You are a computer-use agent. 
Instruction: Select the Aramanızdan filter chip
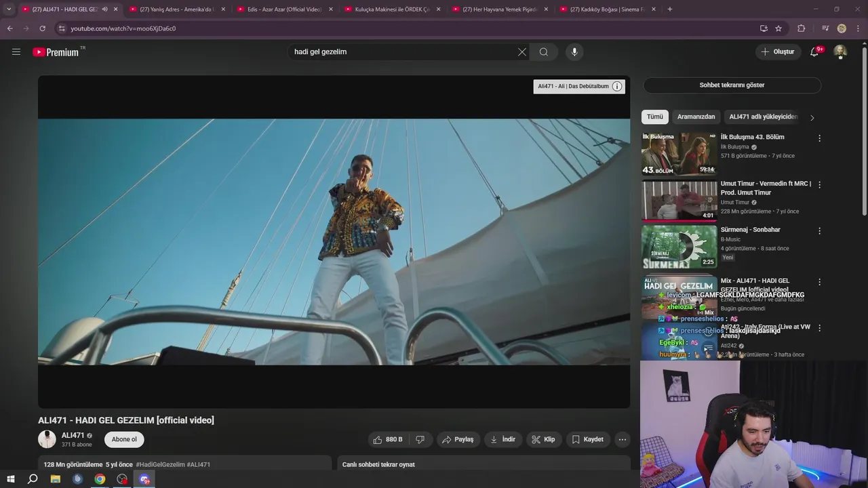pos(696,117)
